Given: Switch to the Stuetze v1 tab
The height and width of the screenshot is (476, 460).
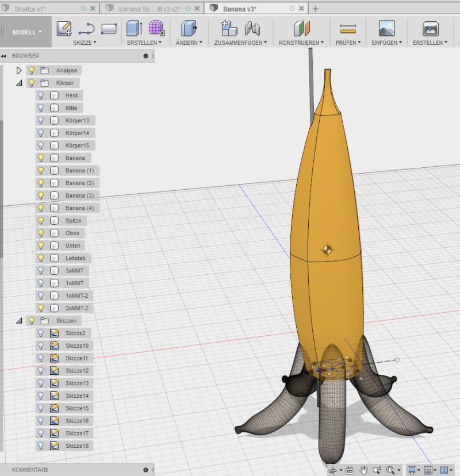Looking at the screenshot, I should click(x=30, y=9).
